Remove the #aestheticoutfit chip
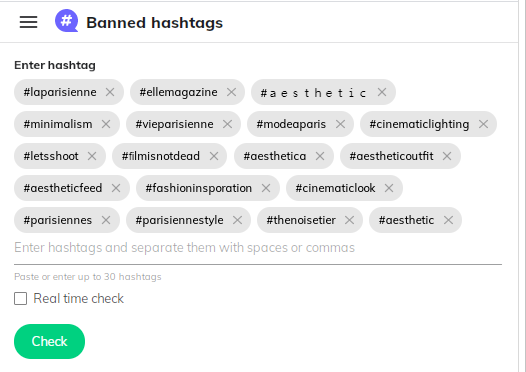Image resolution: width=526 pixels, height=372 pixels. click(x=447, y=156)
